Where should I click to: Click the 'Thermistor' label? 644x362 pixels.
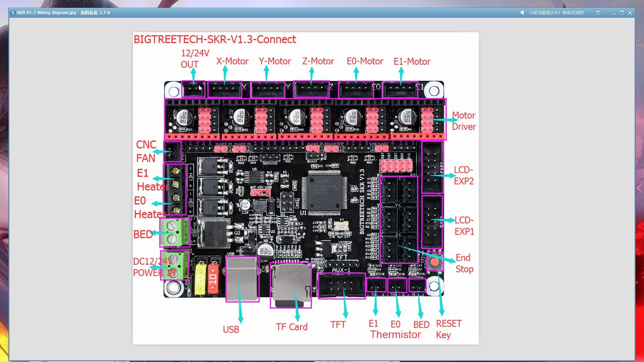click(x=395, y=335)
